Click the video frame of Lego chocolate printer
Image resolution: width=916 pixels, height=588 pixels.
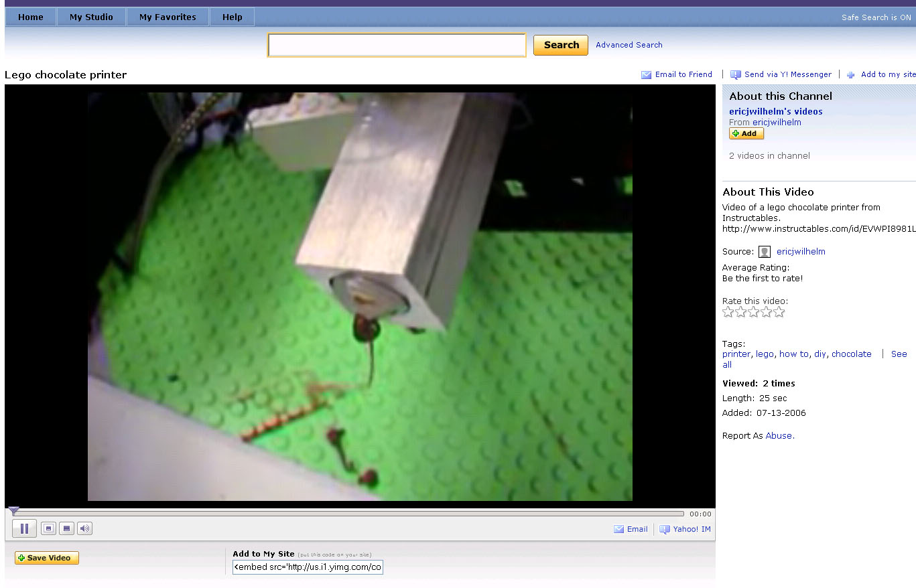tap(360, 296)
